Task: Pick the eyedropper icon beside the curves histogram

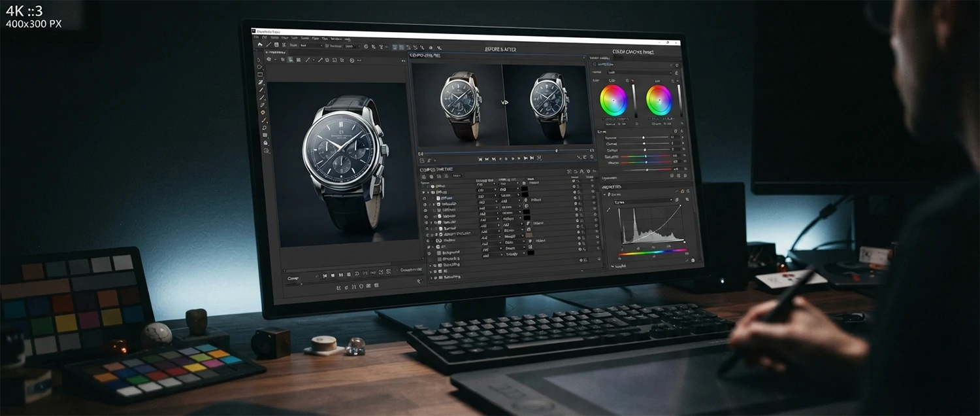Action: pos(608,209)
